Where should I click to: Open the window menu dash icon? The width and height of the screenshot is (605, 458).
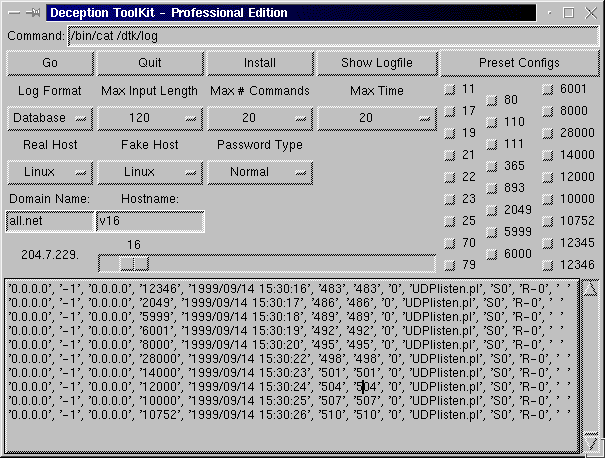pos(14,13)
